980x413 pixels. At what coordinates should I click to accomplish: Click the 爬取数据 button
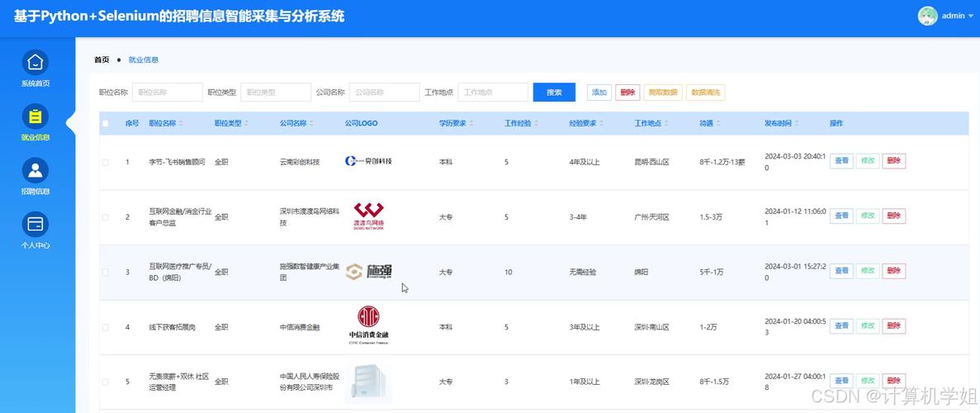click(663, 93)
